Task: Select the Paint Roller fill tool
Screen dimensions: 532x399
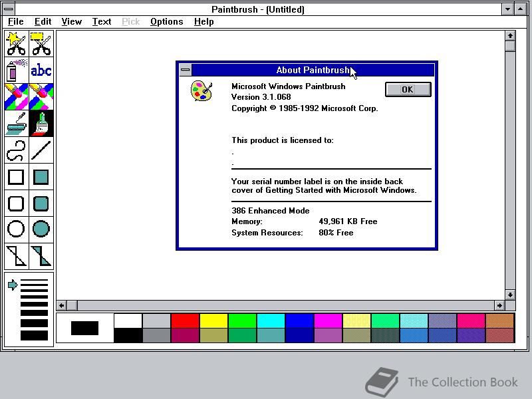Action: point(16,123)
